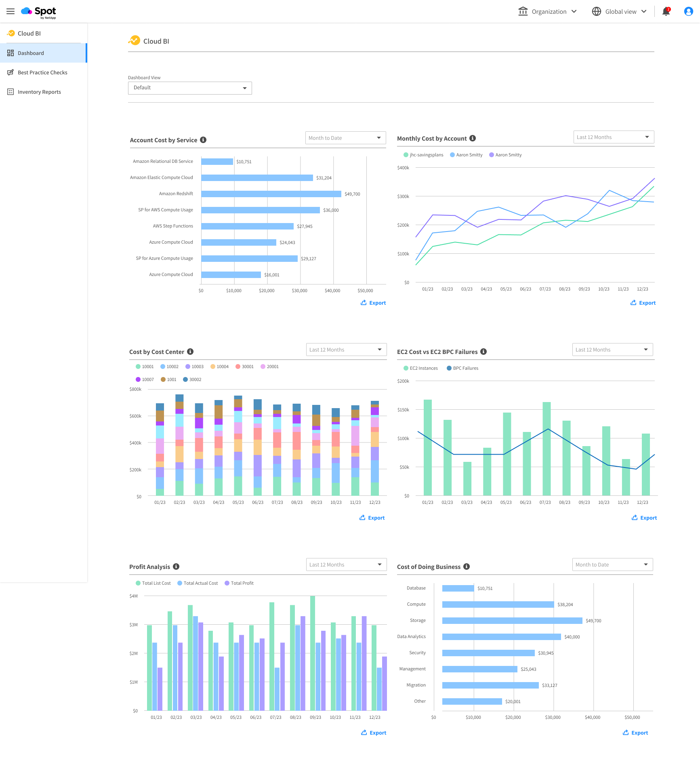Open the user profile avatar
The image size is (700, 773).
(x=688, y=11)
